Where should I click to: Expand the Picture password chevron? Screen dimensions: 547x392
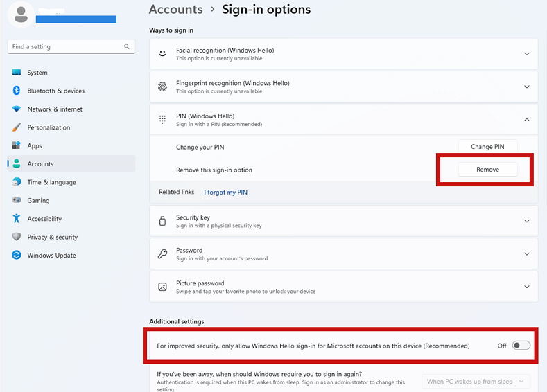527,287
